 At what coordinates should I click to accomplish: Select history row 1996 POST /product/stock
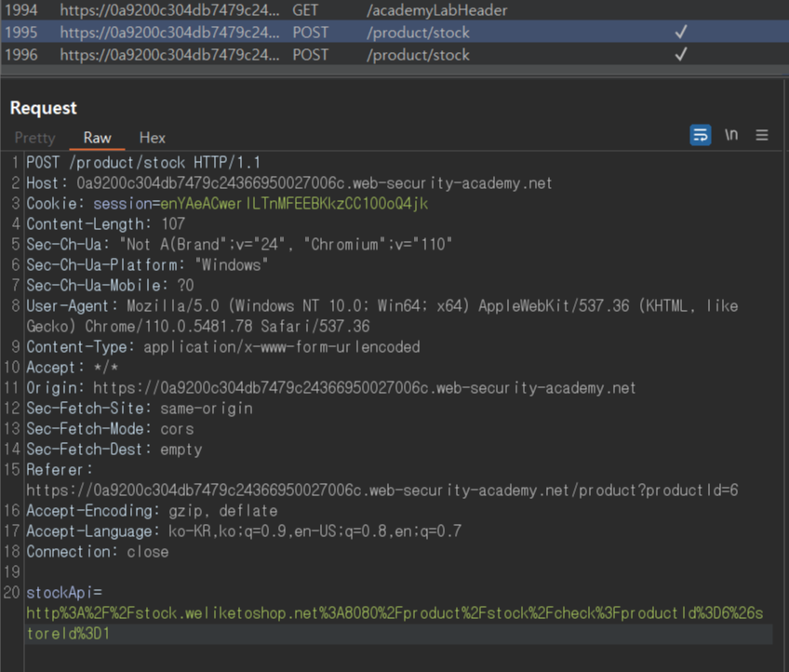[394, 54]
